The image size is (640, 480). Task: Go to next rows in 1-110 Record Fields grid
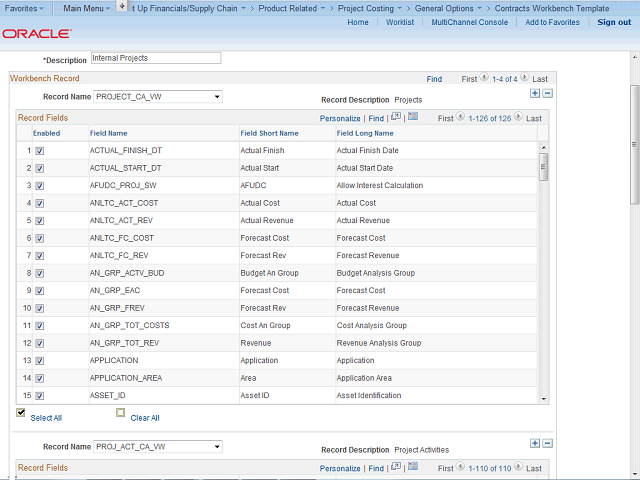[x=518, y=467]
